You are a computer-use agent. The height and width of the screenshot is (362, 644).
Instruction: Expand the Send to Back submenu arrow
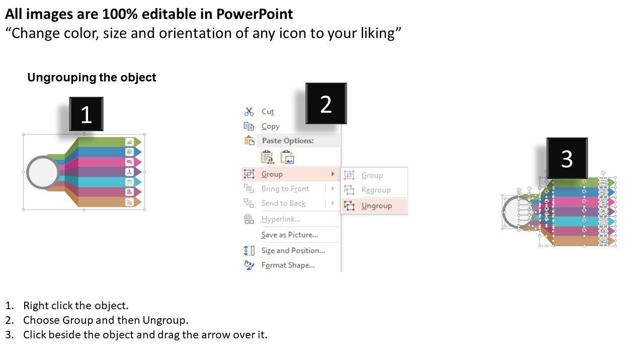click(x=333, y=203)
